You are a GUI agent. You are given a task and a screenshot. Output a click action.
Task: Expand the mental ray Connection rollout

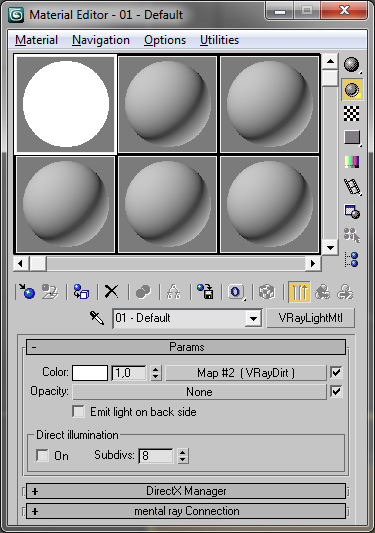186,511
